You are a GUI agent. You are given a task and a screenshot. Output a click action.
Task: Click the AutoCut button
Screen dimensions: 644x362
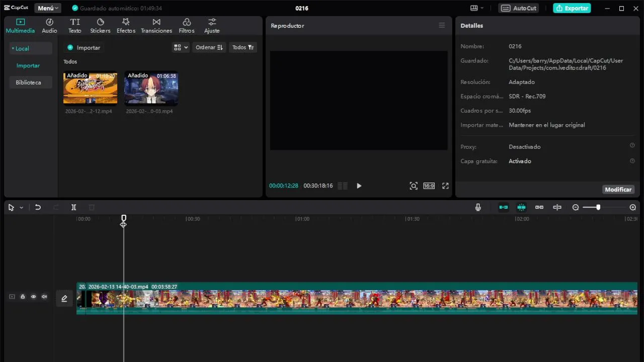(519, 8)
